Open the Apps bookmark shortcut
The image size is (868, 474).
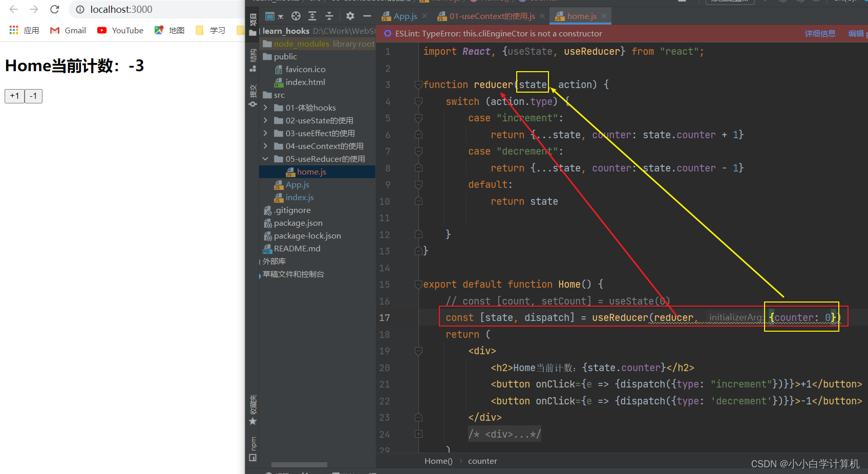click(x=24, y=30)
